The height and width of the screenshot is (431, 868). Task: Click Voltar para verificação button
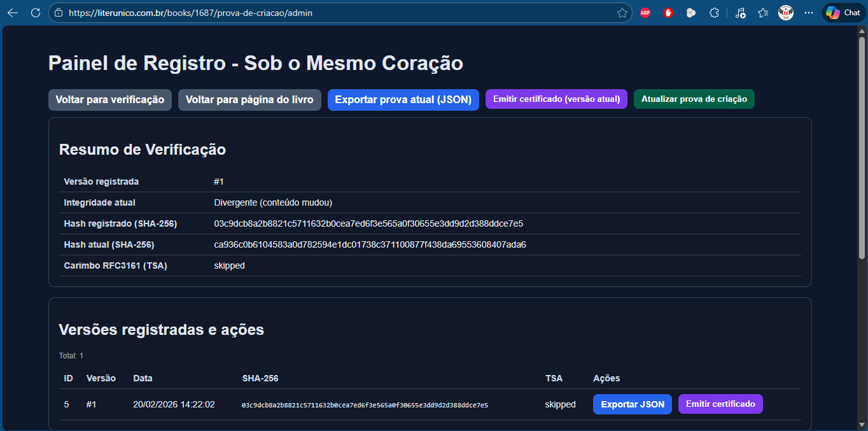pos(110,100)
